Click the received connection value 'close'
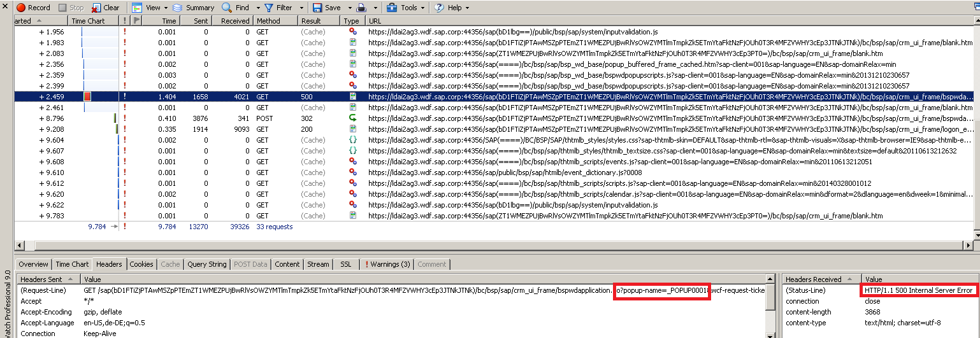980x338 pixels. 873,301
